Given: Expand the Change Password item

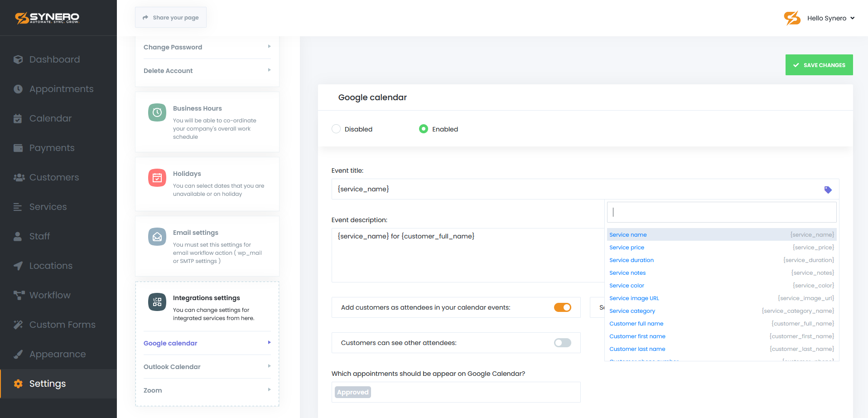Looking at the screenshot, I should point(207,47).
